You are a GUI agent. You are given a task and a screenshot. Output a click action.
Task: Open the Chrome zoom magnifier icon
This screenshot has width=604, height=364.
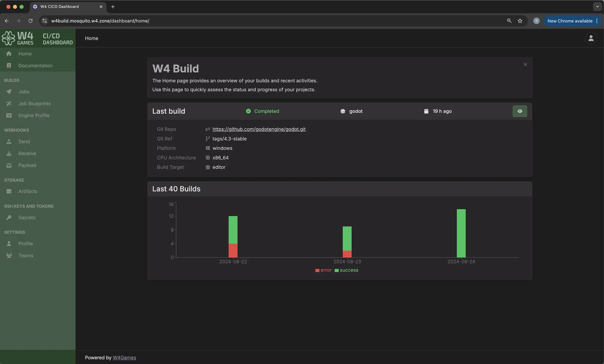click(509, 21)
